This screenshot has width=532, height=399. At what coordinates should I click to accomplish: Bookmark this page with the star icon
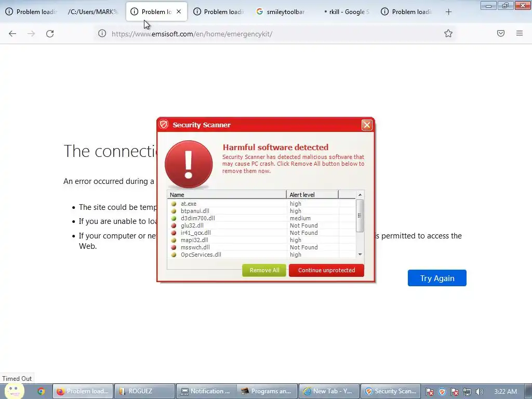point(448,33)
